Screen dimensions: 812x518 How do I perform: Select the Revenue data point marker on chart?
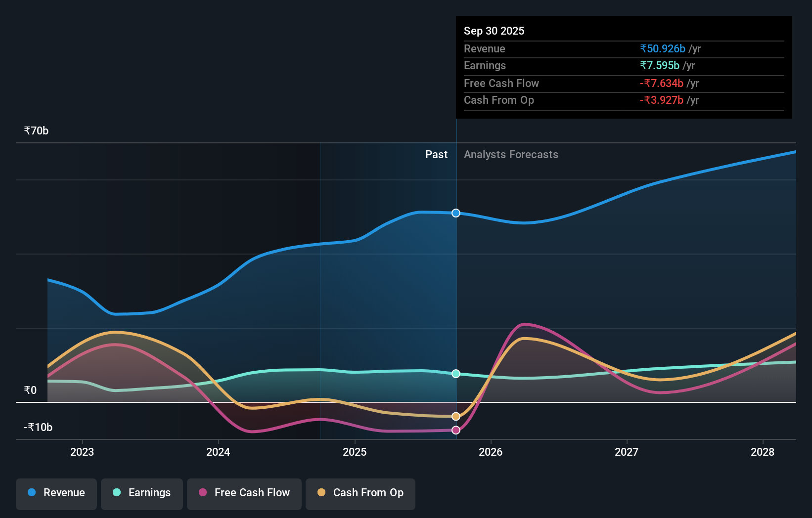pos(455,213)
